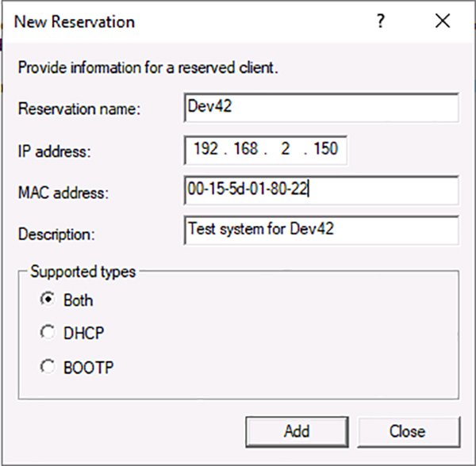Select the Both radio button
476x466 pixels.
coord(48,300)
